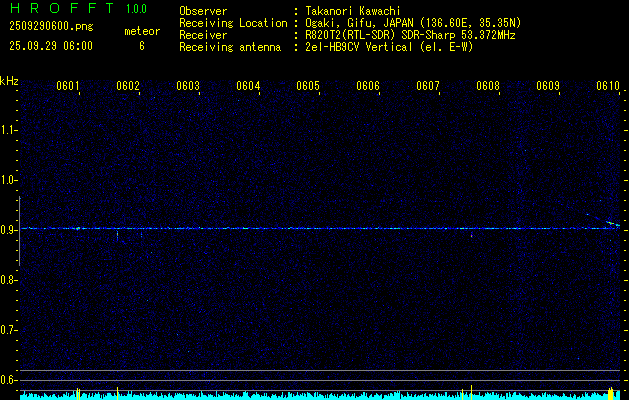
Task: Click the 1.1 kHz frequency label
Action: [8, 130]
